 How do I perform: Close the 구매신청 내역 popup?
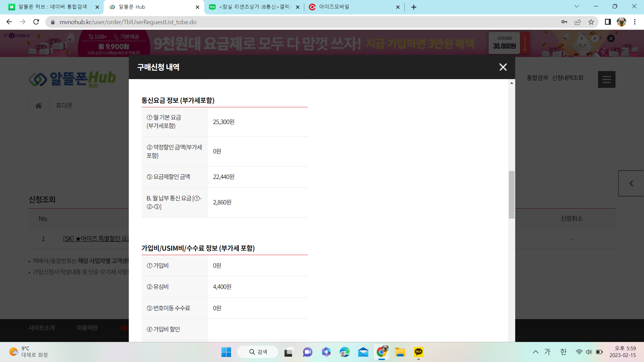pos(503,67)
